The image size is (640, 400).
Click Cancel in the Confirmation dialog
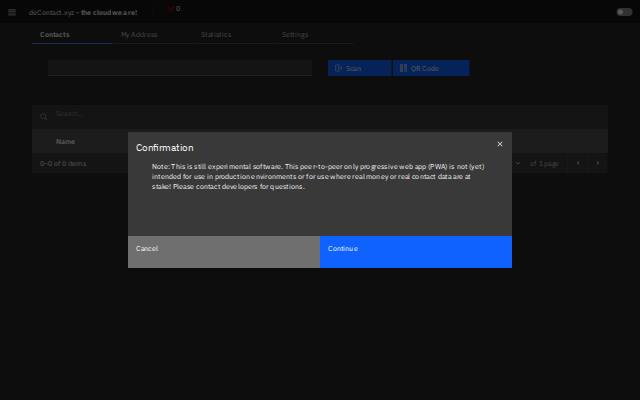point(224,252)
